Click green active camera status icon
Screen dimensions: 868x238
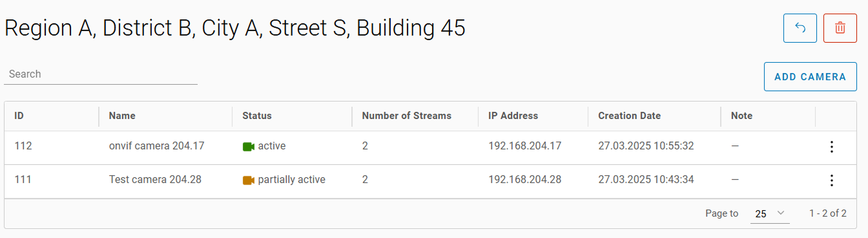click(x=249, y=147)
